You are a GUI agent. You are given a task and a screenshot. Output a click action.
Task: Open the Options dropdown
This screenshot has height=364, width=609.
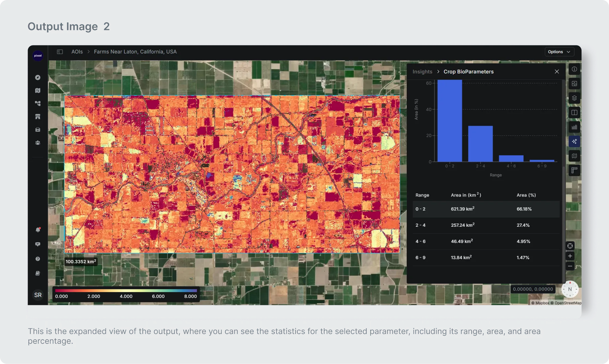coord(559,52)
